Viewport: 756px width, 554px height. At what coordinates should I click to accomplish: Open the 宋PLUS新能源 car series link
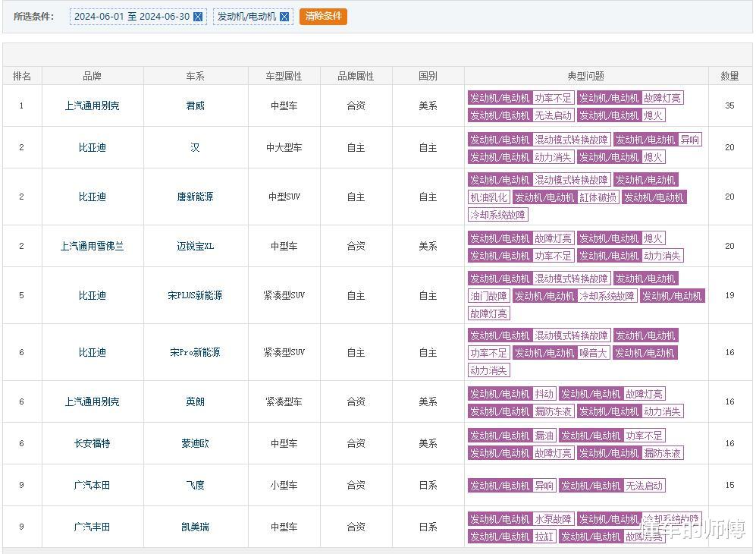196,295
